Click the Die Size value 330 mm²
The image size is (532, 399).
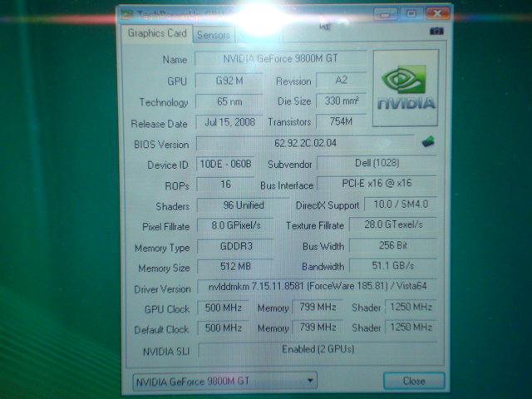point(342,101)
